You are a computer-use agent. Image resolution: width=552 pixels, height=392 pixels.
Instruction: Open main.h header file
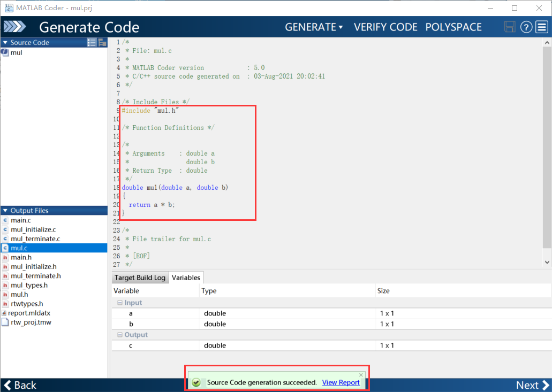tap(21, 257)
